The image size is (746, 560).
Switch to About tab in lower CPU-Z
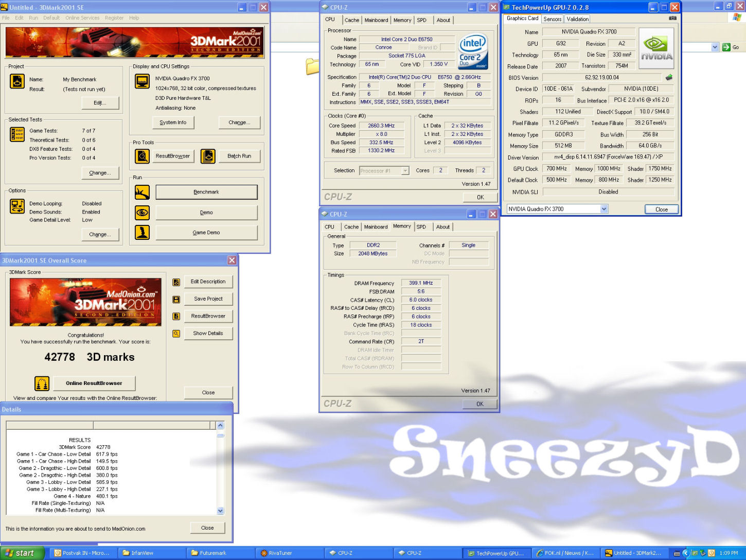pos(443,227)
